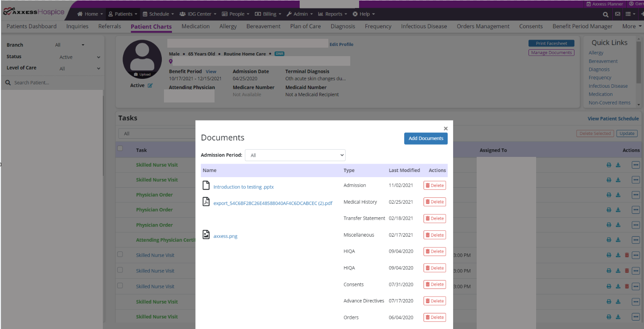This screenshot has height=329, width=644.
Task: Click the Add Documents button
Action: (x=426, y=138)
